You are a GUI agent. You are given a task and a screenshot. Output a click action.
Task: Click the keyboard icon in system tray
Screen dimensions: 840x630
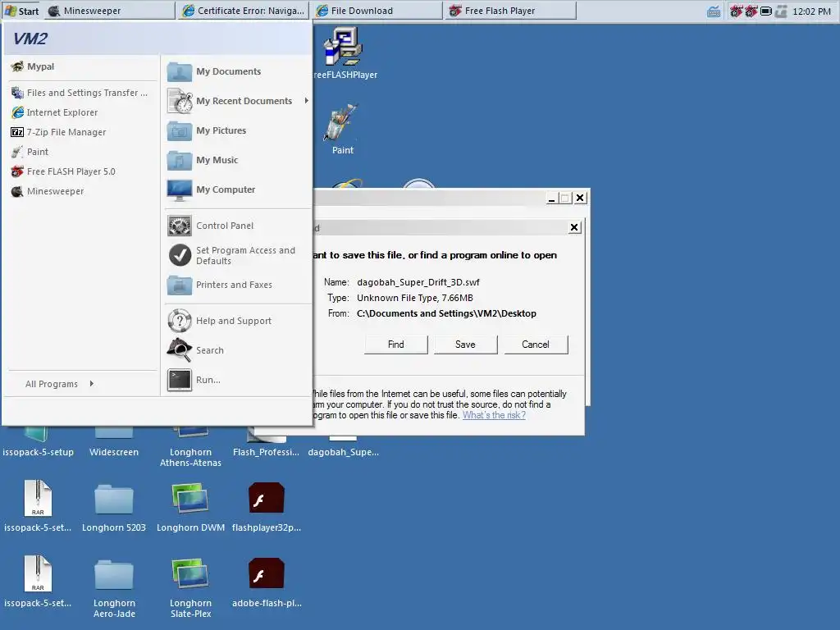click(714, 11)
